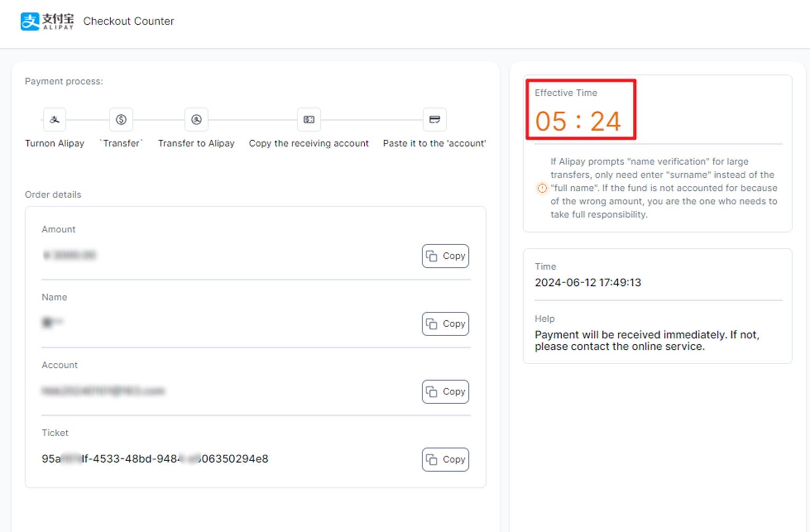Click the blurred recipient name value

52,322
